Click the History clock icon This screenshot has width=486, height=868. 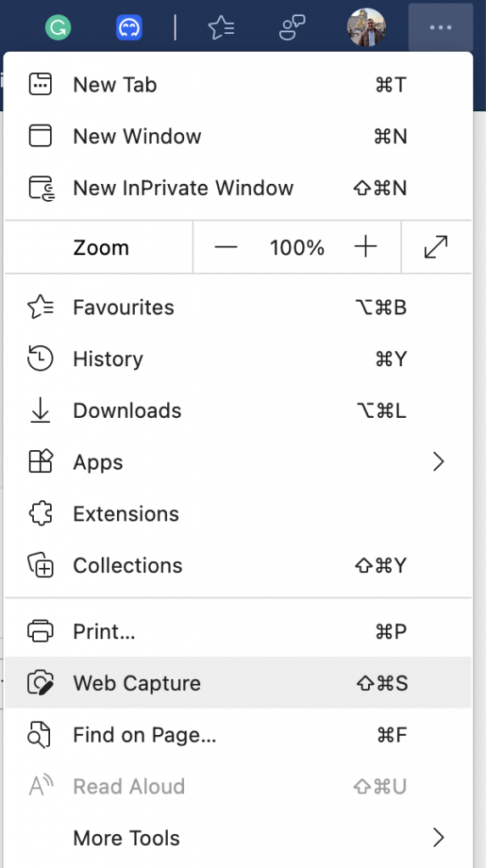[40, 359]
